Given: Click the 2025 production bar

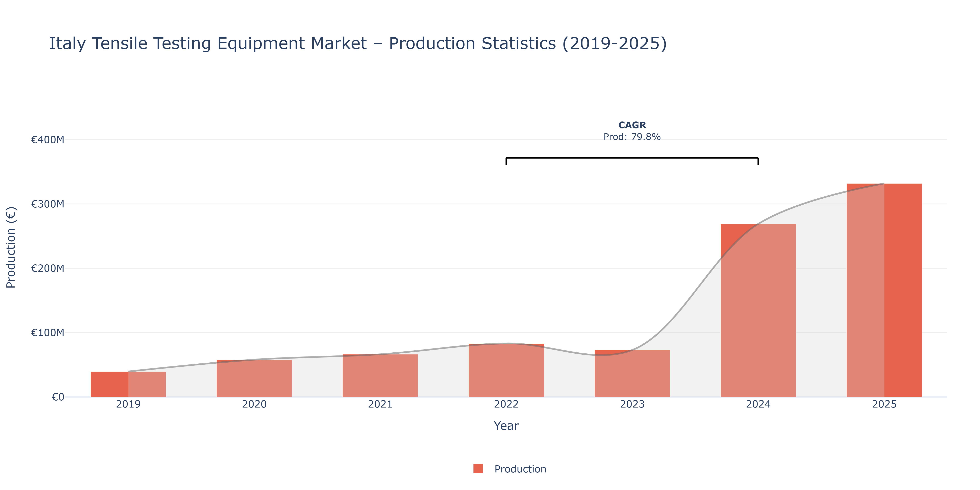Looking at the screenshot, I should [884, 290].
